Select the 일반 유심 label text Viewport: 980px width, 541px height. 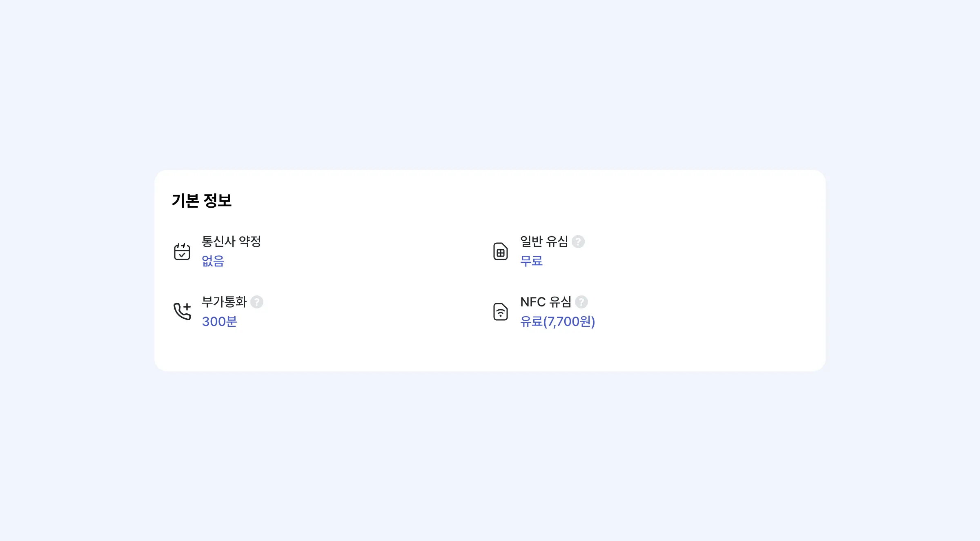coord(544,242)
